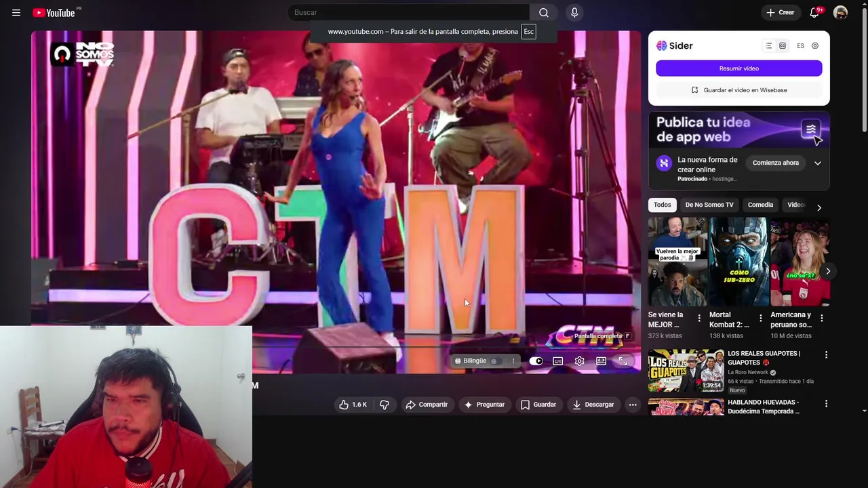Expand the sponsored ad chevron
This screenshot has height=488, width=868.
click(x=818, y=163)
